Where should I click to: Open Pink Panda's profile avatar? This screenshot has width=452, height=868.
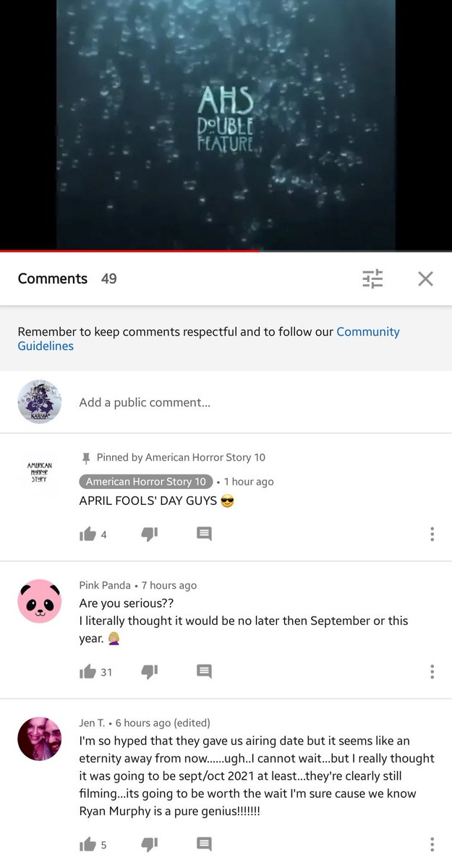coord(39,601)
